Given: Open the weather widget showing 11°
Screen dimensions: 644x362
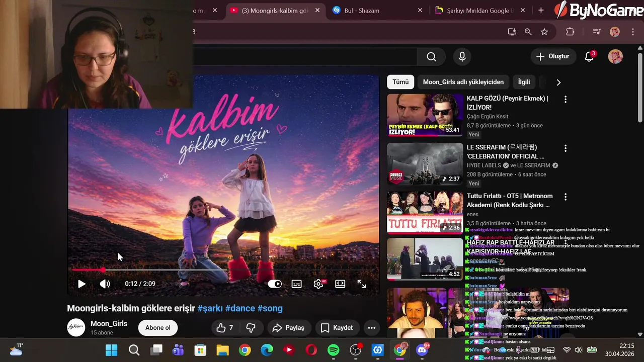Looking at the screenshot, I should click(x=16, y=349).
